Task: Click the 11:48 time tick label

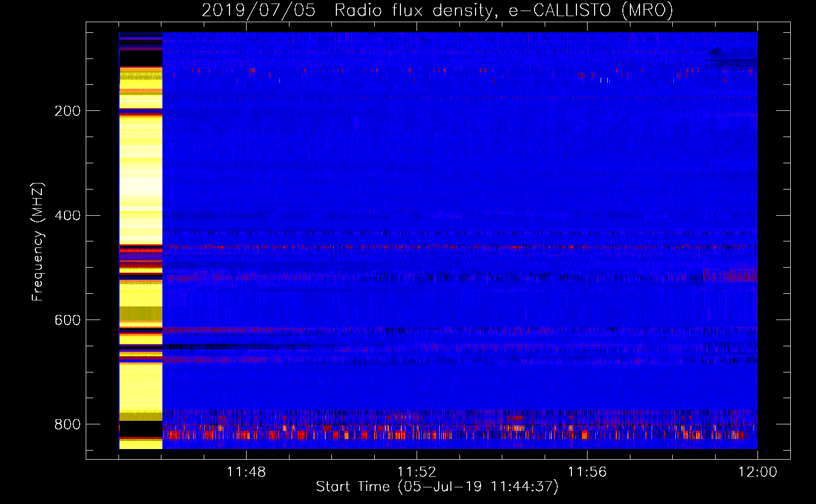Action: tap(246, 472)
